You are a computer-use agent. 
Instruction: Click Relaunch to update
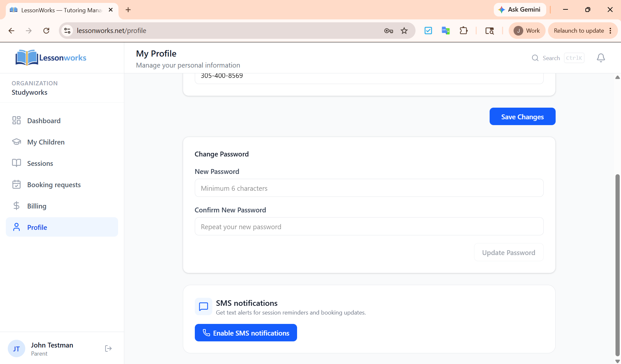(x=579, y=31)
